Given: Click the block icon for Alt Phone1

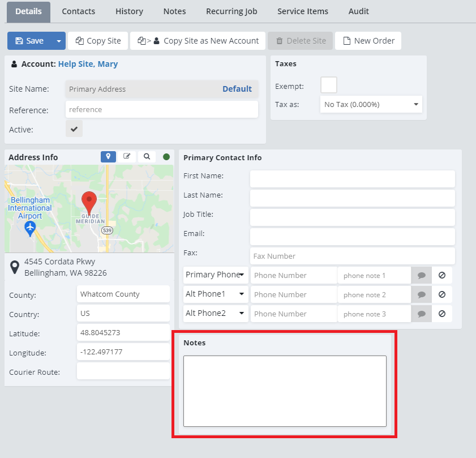Looking at the screenshot, I should click(x=442, y=294).
